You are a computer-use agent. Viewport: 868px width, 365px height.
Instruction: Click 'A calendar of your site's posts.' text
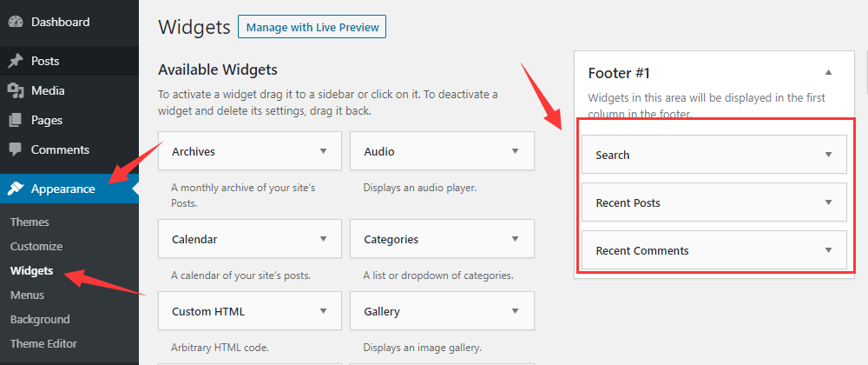[240, 275]
